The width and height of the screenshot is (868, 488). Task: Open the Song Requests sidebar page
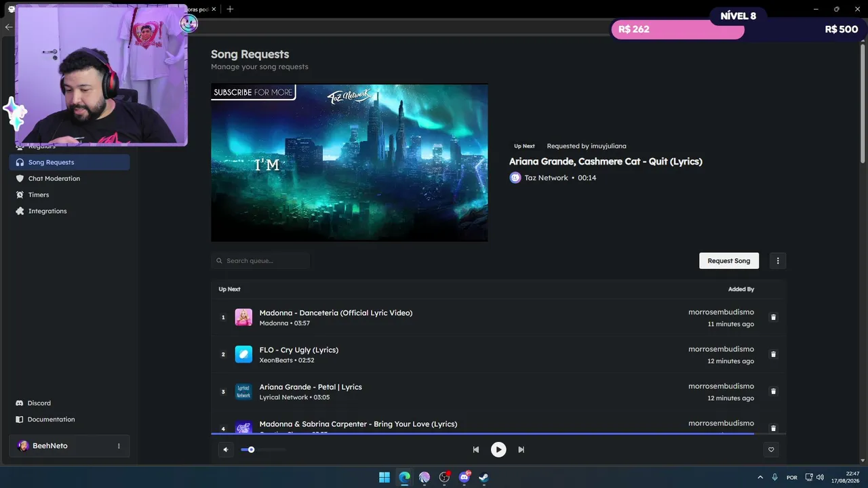tap(69, 162)
